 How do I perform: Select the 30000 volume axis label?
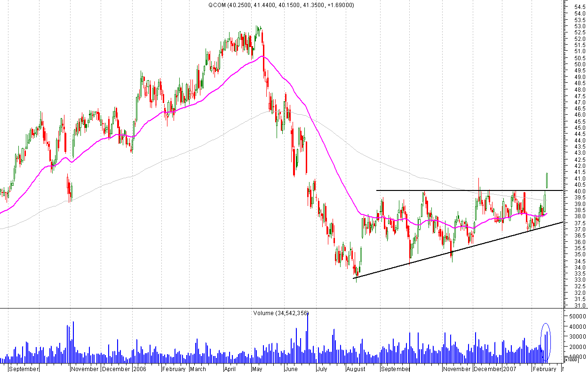coord(577,337)
